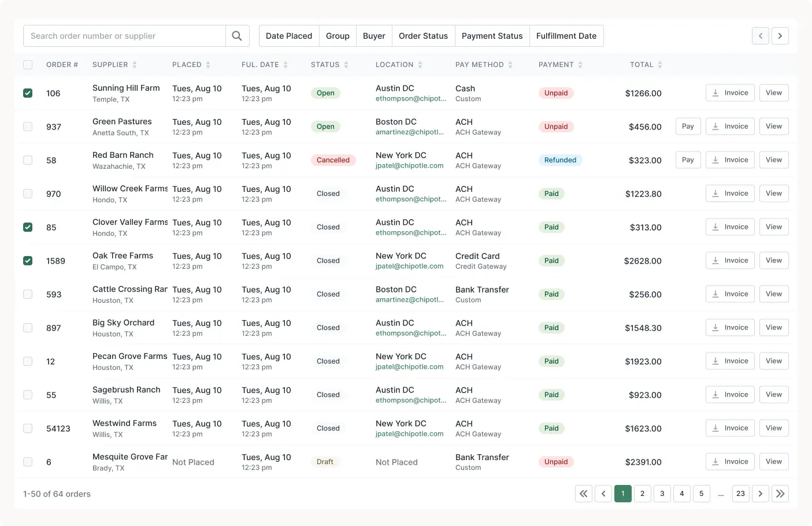The width and height of the screenshot is (812, 526).
Task: Check order 6 Mesquite Grove checkbox
Action: pyautogui.click(x=28, y=462)
